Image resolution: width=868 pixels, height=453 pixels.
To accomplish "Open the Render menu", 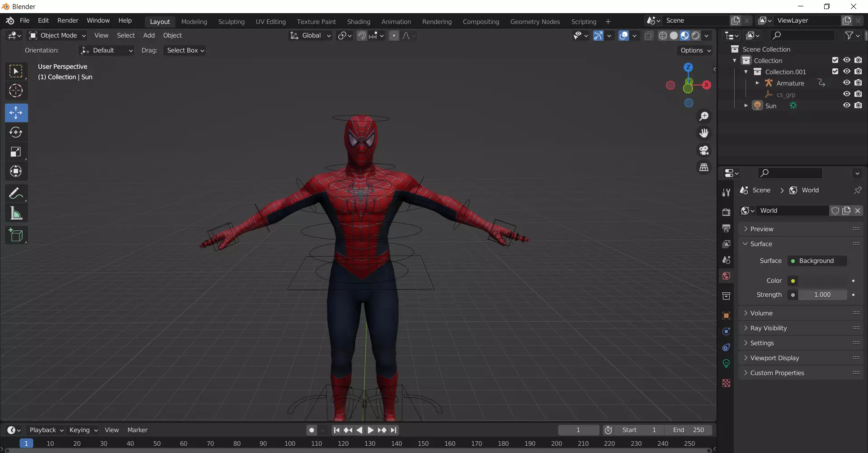I will [68, 20].
